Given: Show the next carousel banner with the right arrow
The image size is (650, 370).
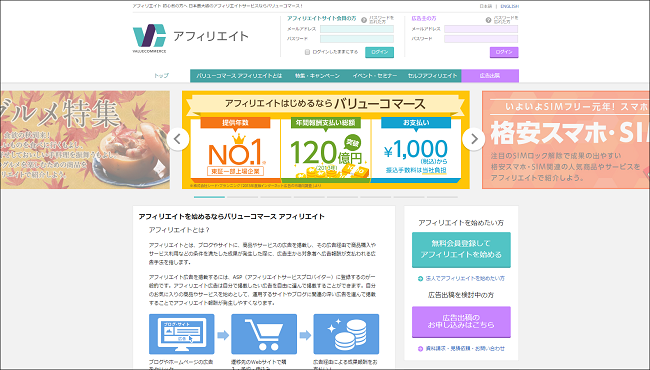Looking at the screenshot, I should click(473, 139).
